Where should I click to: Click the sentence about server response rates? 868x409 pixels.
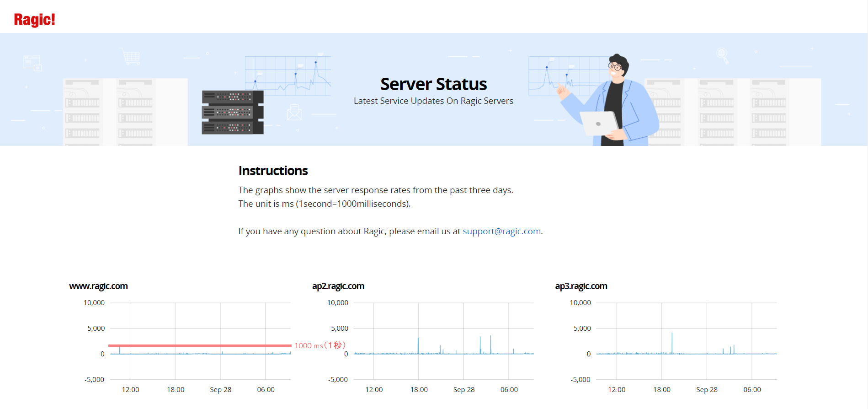[376, 190]
